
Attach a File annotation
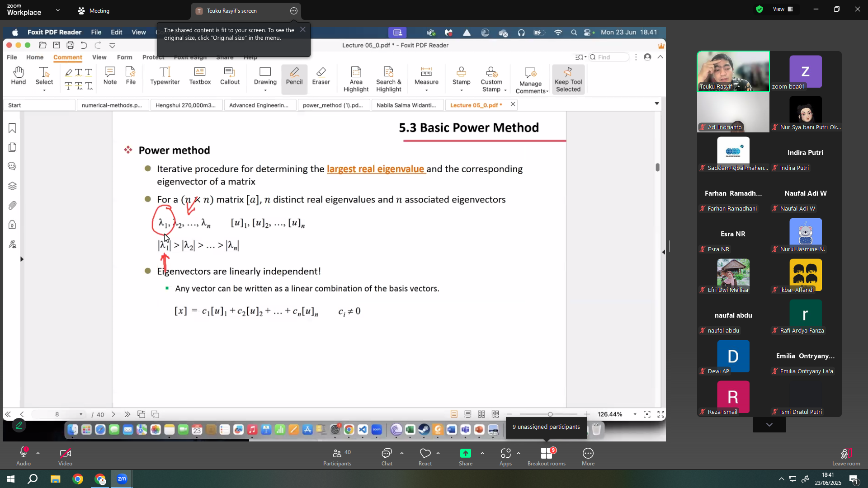131,76
